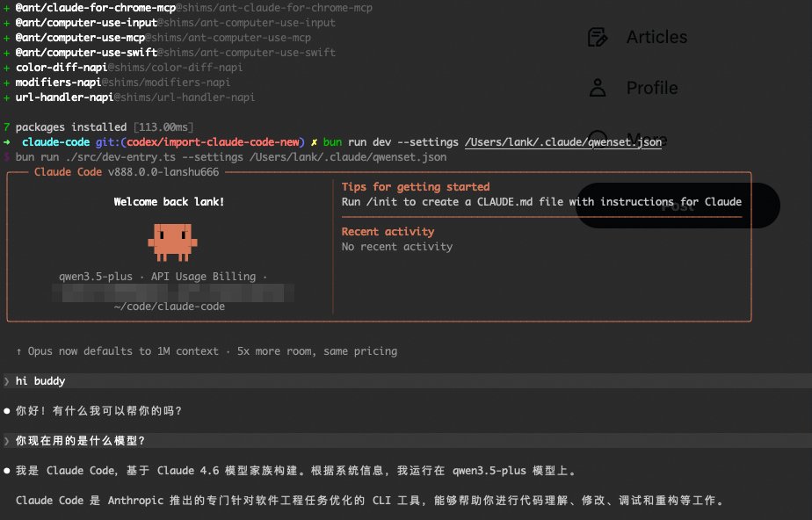Image resolution: width=812 pixels, height=520 pixels.
Task: Click 'Claude Code v888.0.0-lanshu666' title
Action: coord(127,172)
